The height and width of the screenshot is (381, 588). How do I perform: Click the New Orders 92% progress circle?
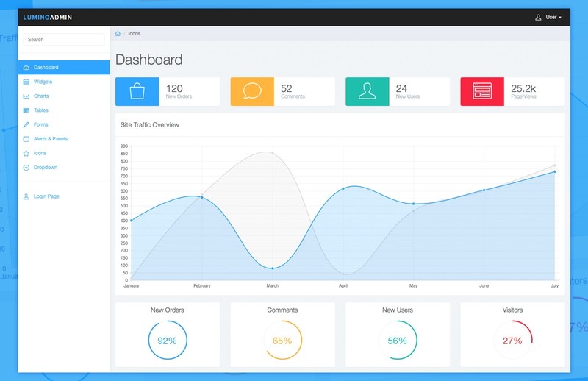coord(168,341)
